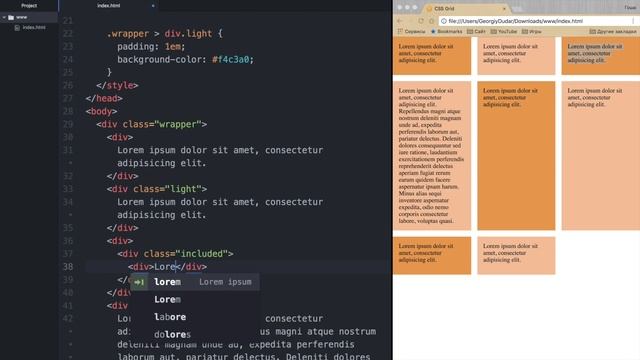Screen dimensions: 640x360
Task: Pick the 'dolores' autocomplete suggestion
Action: coord(194,335)
